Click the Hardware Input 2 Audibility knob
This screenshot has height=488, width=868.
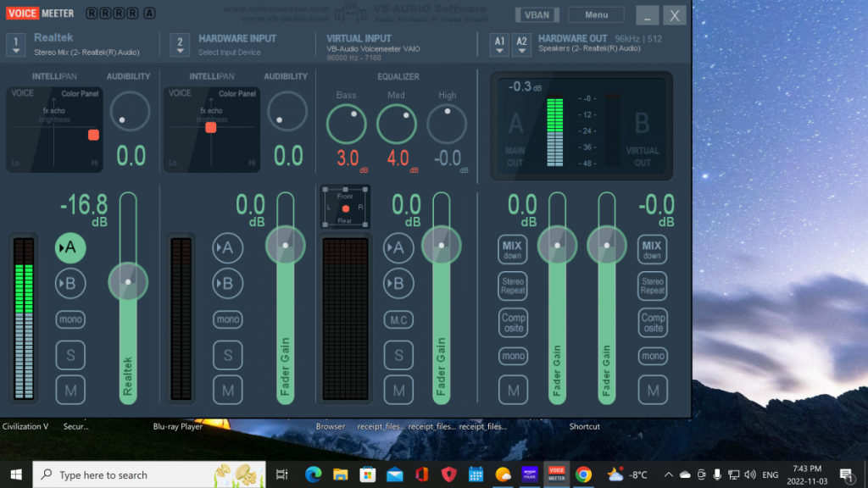pyautogui.click(x=287, y=112)
